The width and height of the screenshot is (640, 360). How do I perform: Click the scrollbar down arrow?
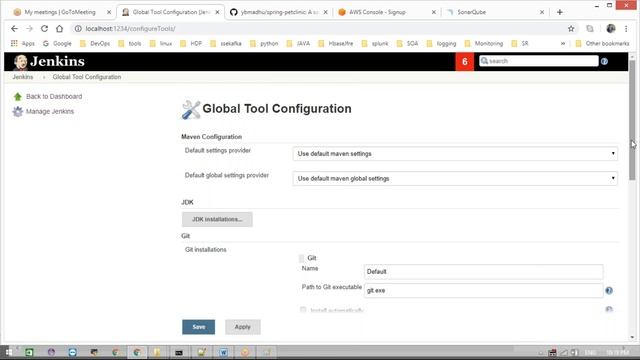coord(632,337)
